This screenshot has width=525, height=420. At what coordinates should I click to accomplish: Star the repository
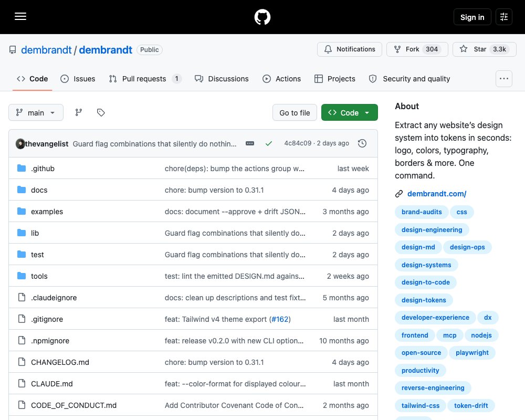point(485,49)
